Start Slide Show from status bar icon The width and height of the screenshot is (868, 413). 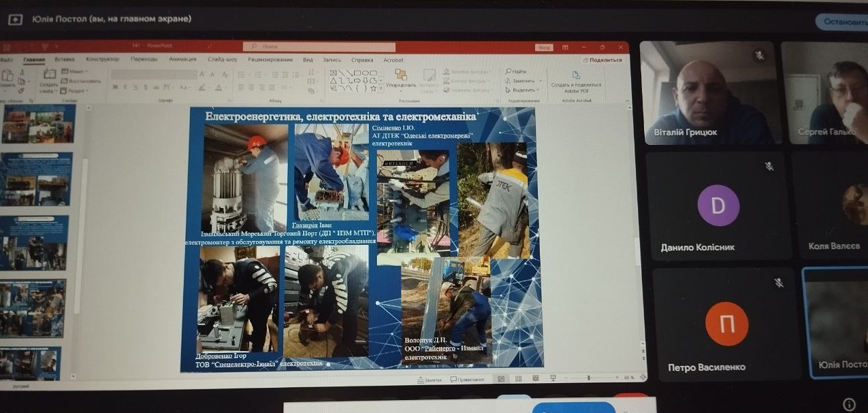pos(553,378)
